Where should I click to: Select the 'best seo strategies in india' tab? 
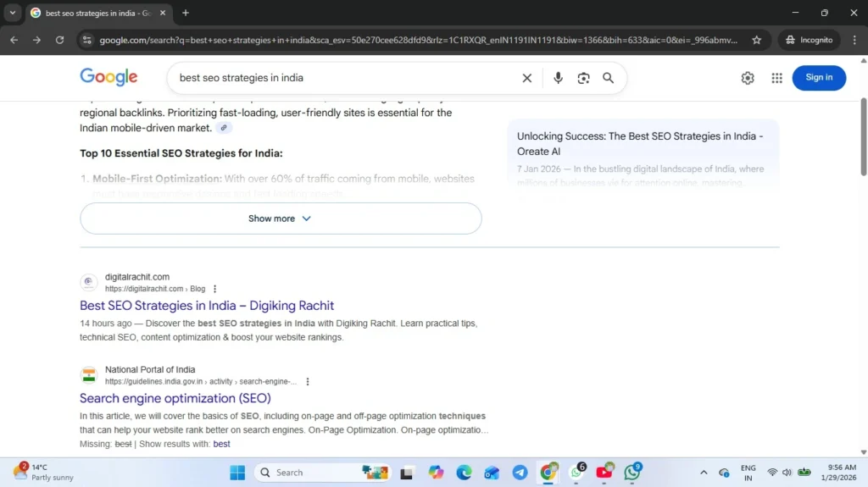[93, 13]
